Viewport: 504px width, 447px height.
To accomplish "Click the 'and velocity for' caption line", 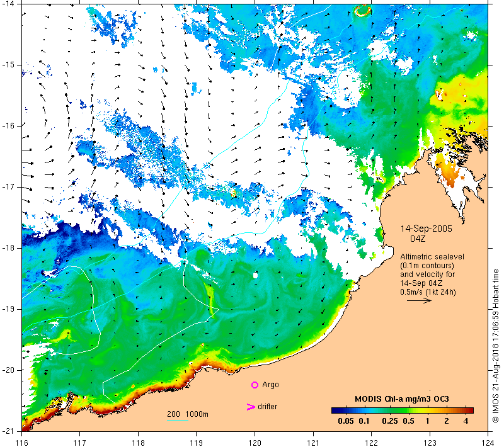I will coord(428,274).
